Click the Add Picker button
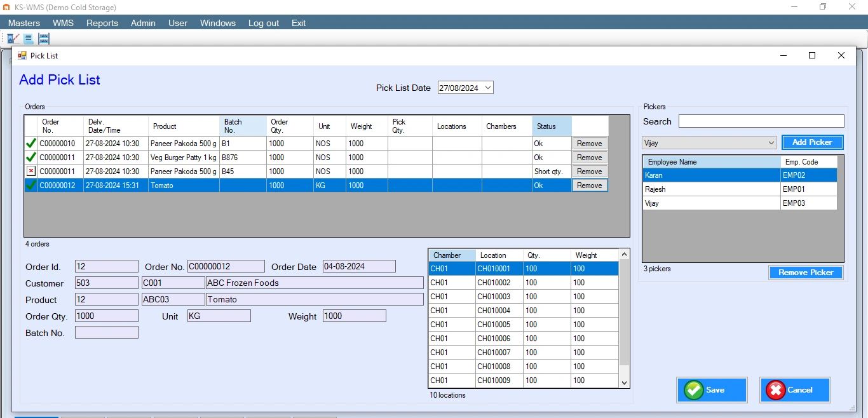Image resolution: width=868 pixels, height=418 pixels. (812, 142)
